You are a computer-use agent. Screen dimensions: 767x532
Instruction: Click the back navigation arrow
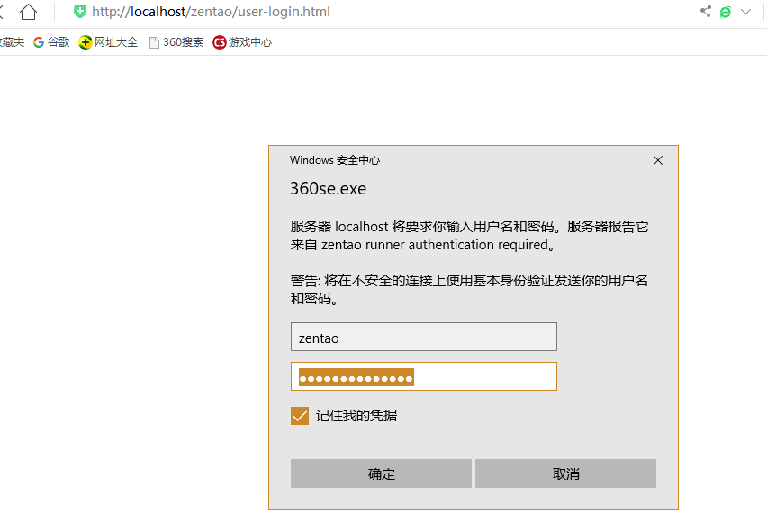[x=3, y=12]
